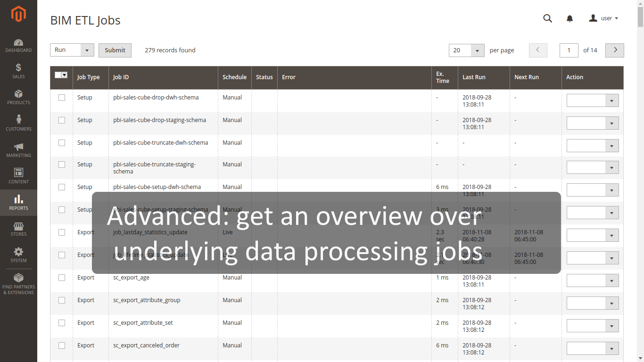Select Reports in the sidebar menu

tap(18, 203)
